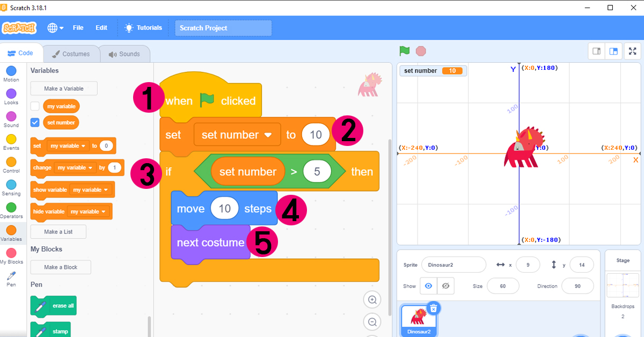Click the Make a Block button
The width and height of the screenshot is (644, 337).
click(61, 267)
